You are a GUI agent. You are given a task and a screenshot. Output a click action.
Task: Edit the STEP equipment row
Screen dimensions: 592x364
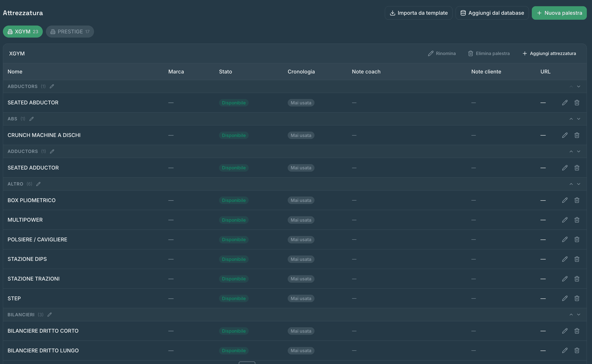point(565,298)
